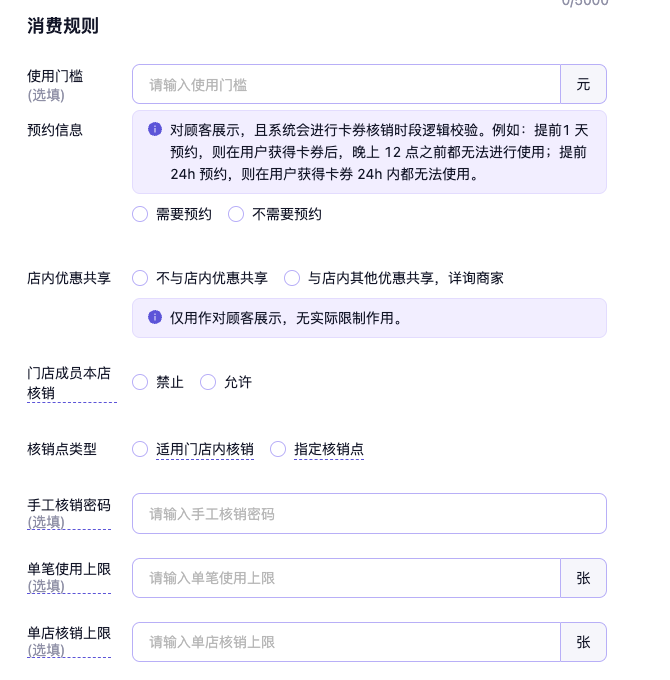Viewport: 670px width, 680px height.
Task: Pick the 指定核销点 radio button
Action: pos(278,450)
